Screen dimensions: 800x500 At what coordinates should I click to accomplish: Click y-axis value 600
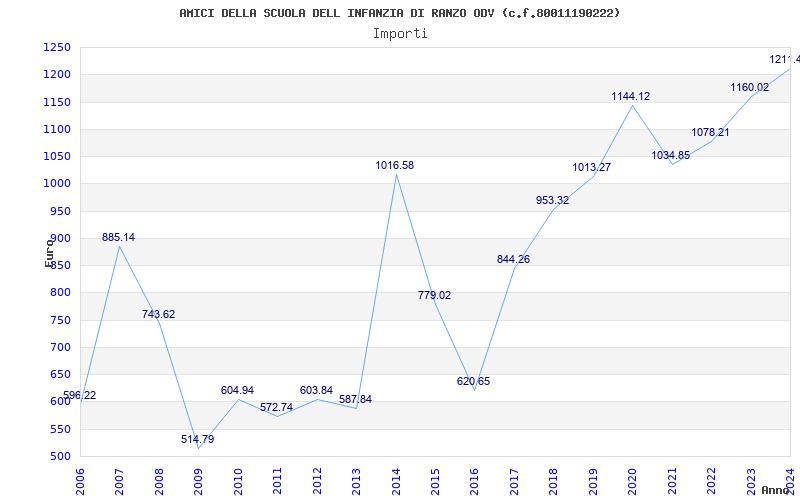point(60,402)
